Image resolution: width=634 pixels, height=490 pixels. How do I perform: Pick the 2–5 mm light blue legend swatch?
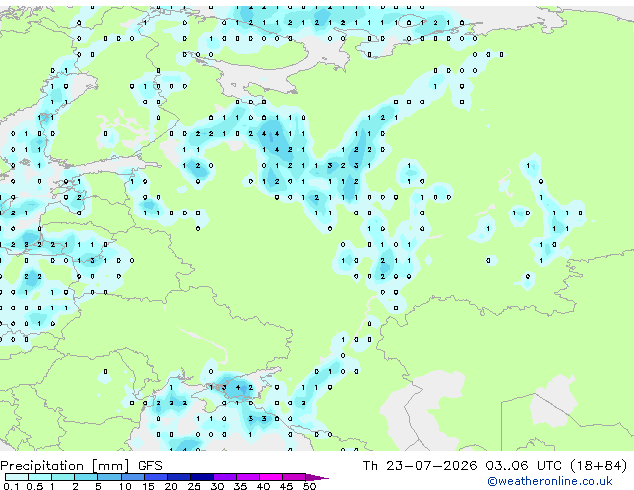point(86,477)
